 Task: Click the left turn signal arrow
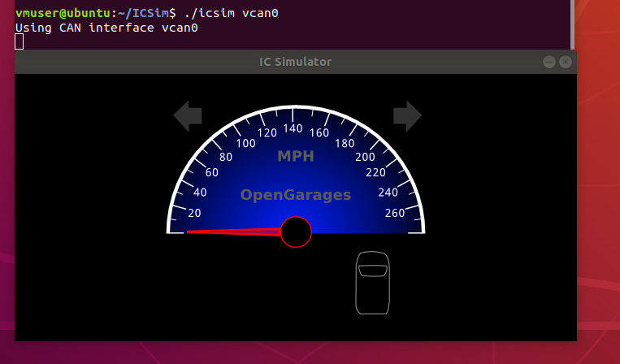pos(188,116)
